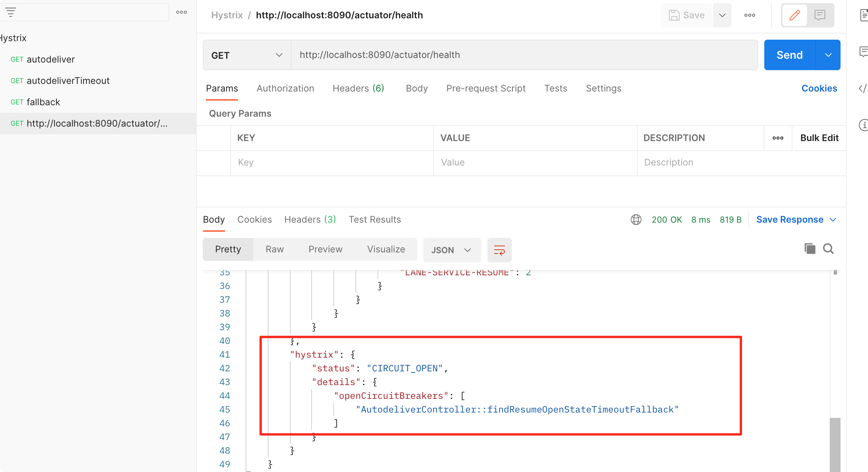This screenshot has height=472, width=868.
Task: Open the response Test Results tab
Action: [375, 220]
